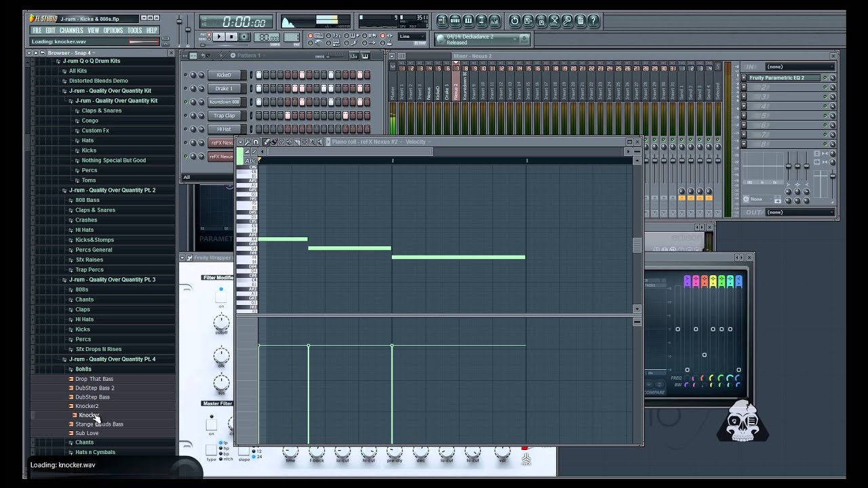Toggle mute LED on Hi Hat channel
Screen dimensions: 868x488
tap(186, 129)
